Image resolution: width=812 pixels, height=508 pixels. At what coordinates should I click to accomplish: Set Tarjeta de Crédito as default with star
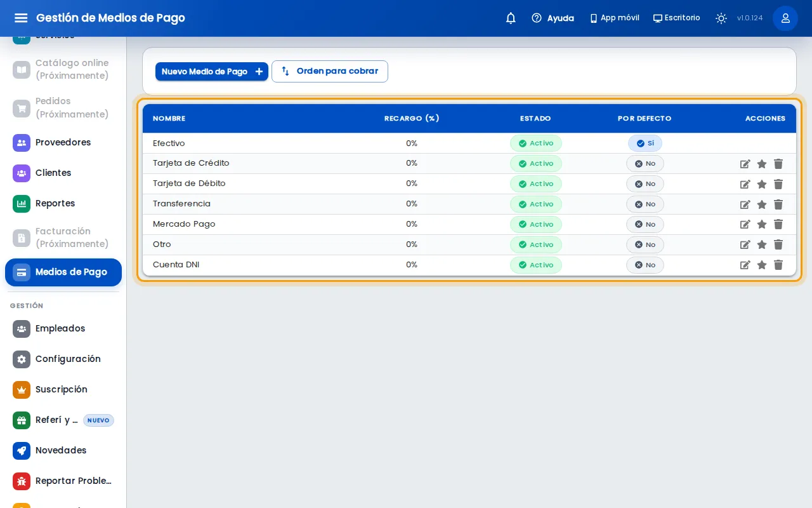[x=762, y=164]
